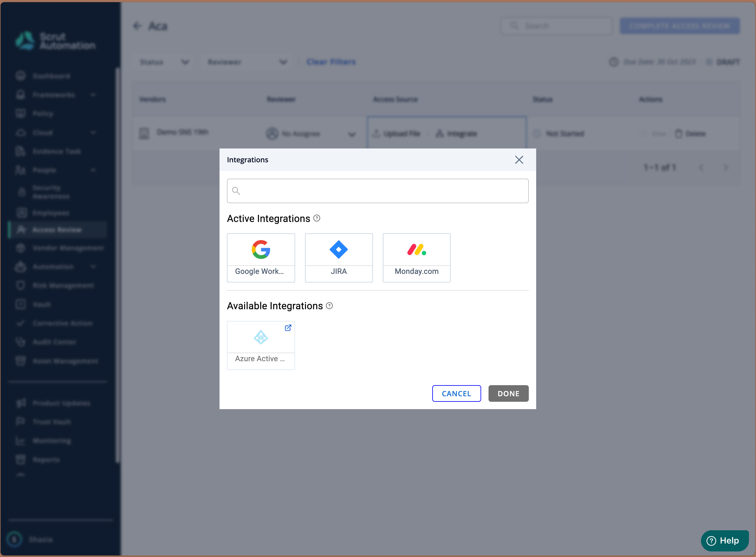The height and width of the screenshot is (557, 756).
Task: Click Delete action for vendor row
Action: coord(691,134)
